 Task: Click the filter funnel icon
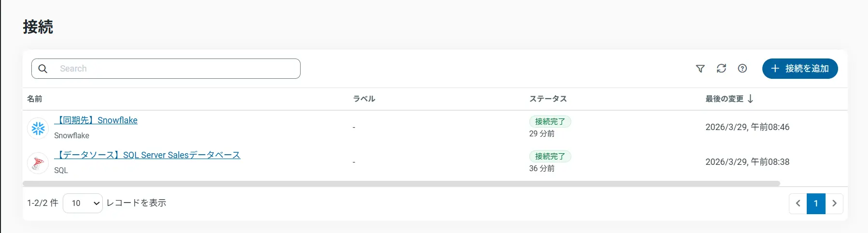click(700, 69)
